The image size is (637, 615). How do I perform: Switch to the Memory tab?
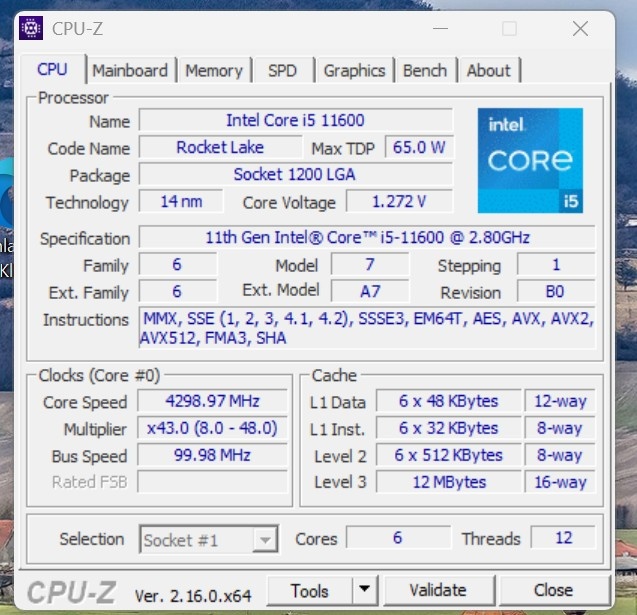(214, 71)
